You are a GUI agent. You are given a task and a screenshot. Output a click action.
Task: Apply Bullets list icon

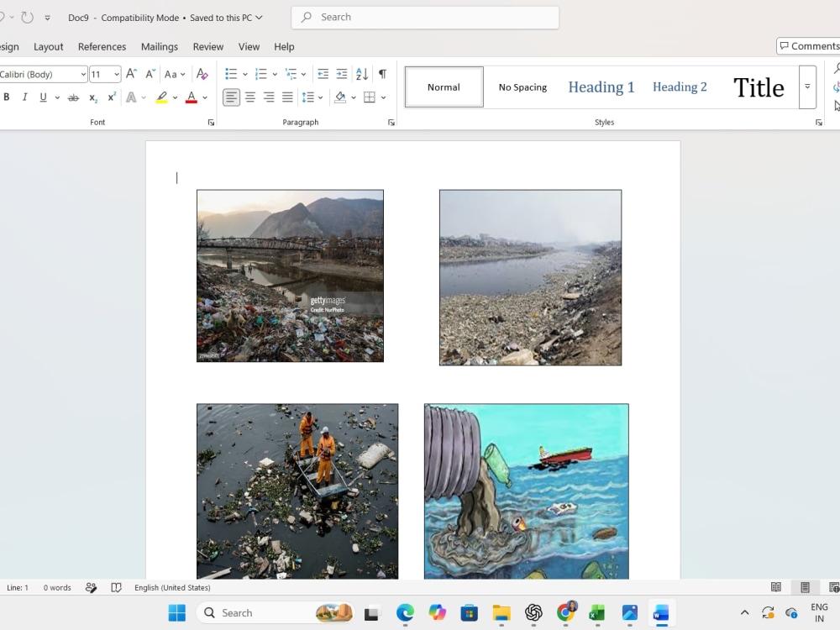coord(231,74)
